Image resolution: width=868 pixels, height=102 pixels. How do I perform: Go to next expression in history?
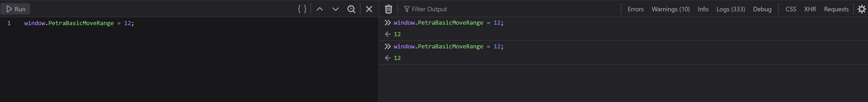(x=335, y=9)
